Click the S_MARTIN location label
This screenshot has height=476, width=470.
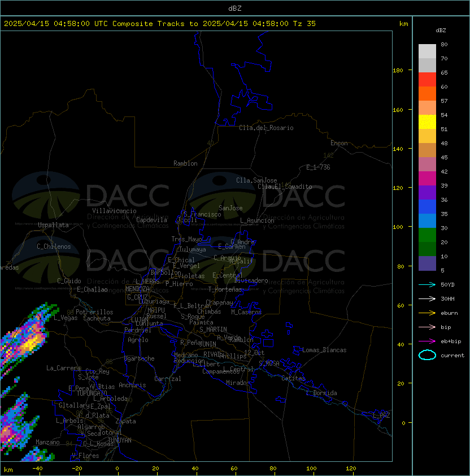[213, 330]
